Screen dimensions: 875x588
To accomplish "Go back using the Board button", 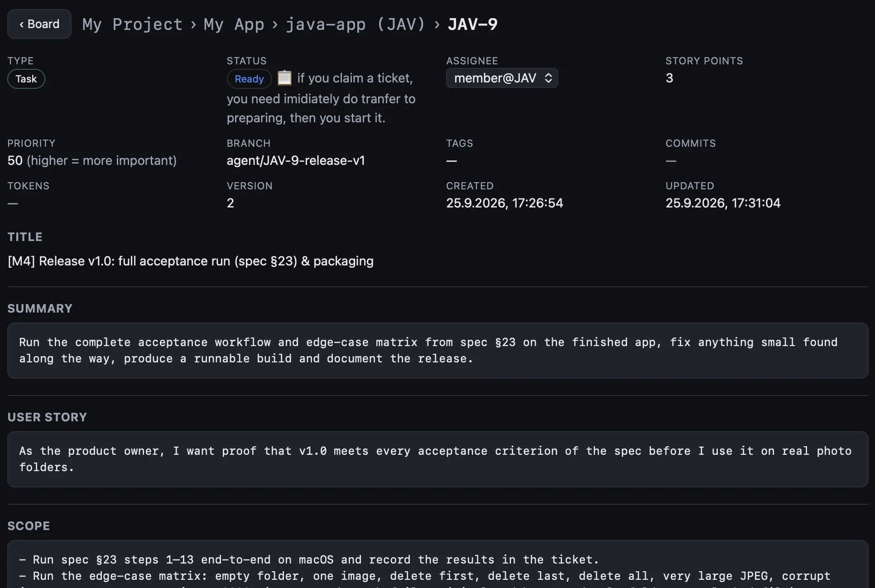I will (39, 24).
